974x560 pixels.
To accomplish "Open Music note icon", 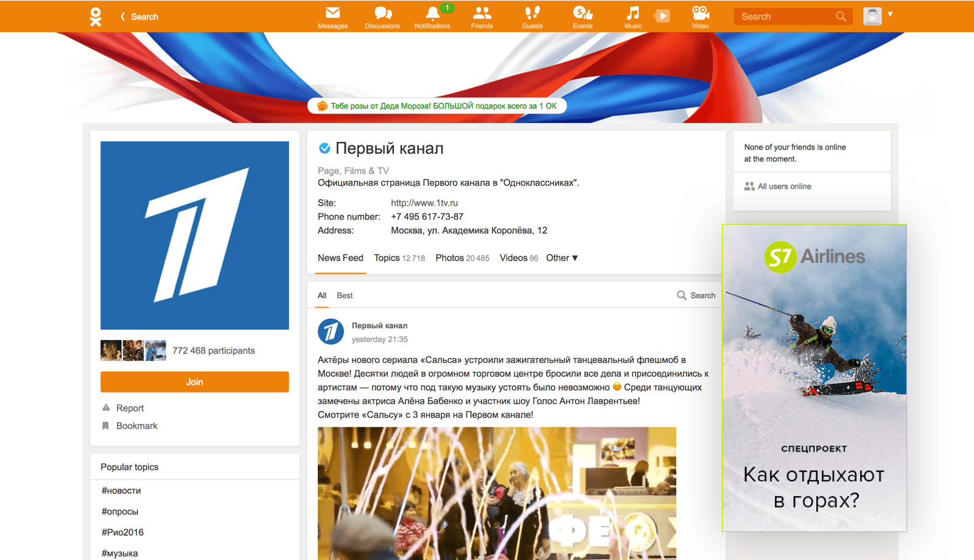I will coord(633,17).
